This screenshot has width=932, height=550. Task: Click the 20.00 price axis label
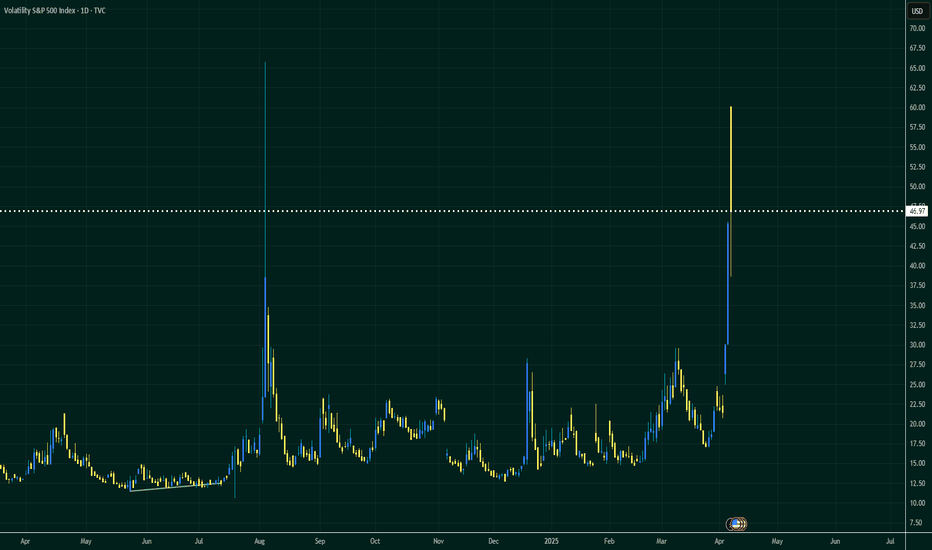point(918,424)
